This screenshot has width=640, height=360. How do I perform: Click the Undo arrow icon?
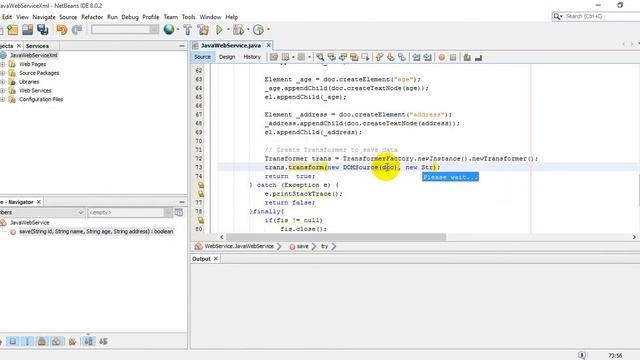tap(62, 29)
